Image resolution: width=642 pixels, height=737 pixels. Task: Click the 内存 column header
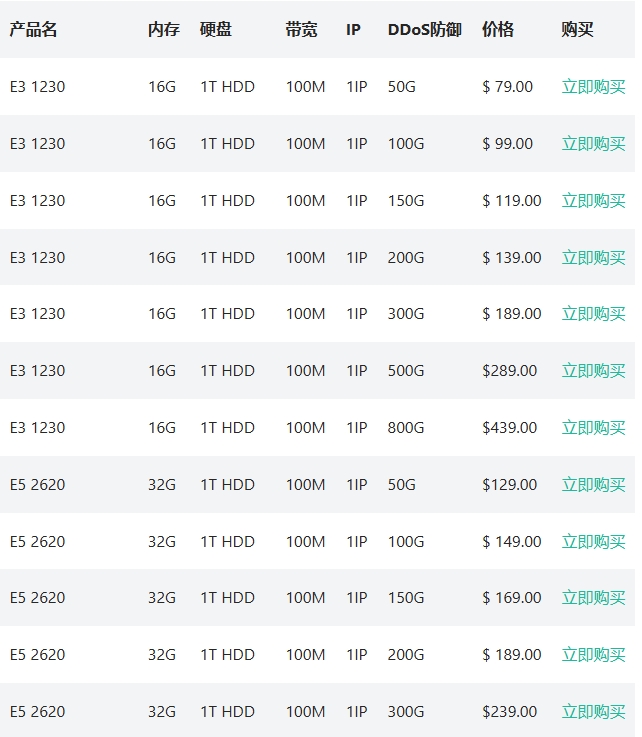click(163, 30)
